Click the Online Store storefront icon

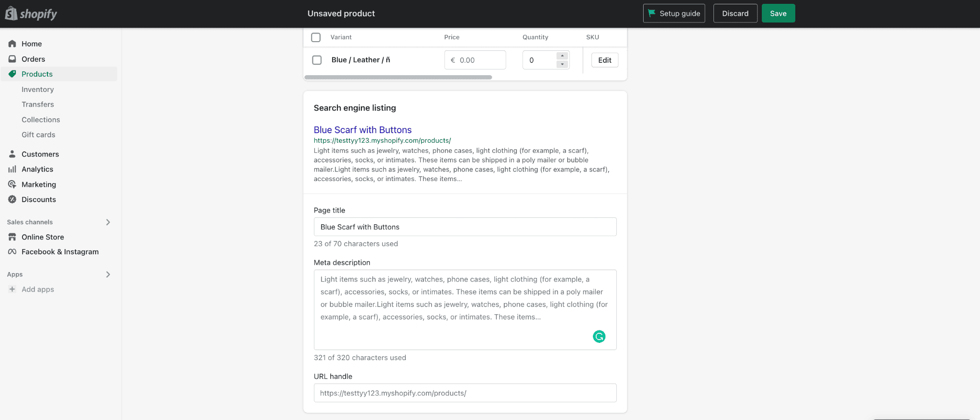(12, 237)
